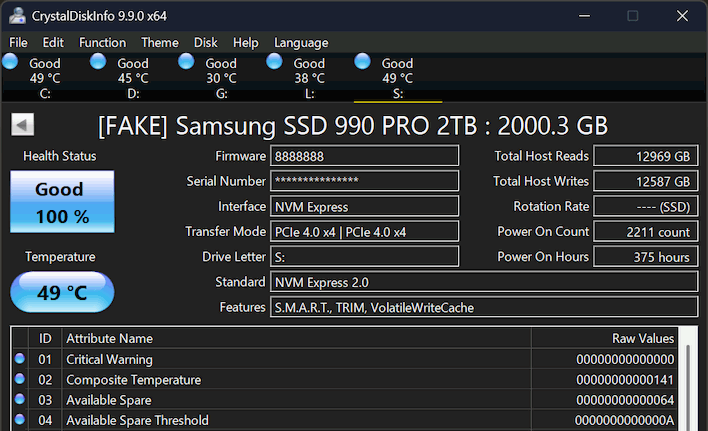Switch to the S: drive tab
708x431 pixels.
(397, 78)
